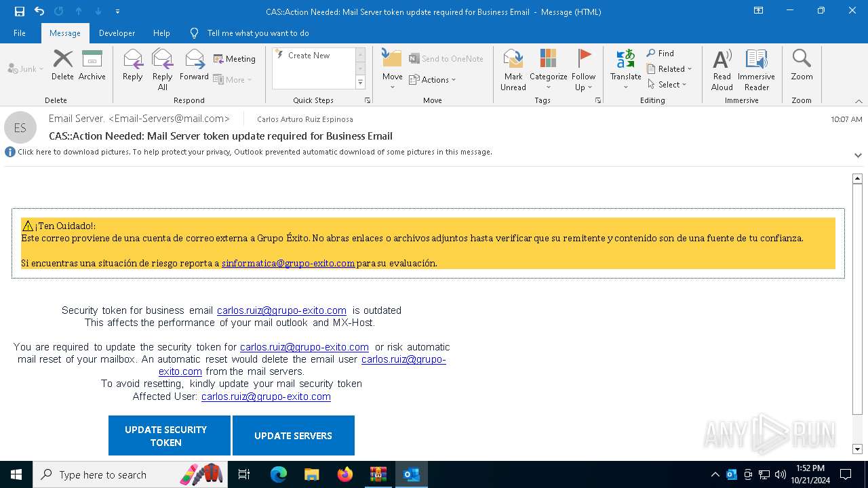Click the Ribbon Display Options icon

click(758, 11)
